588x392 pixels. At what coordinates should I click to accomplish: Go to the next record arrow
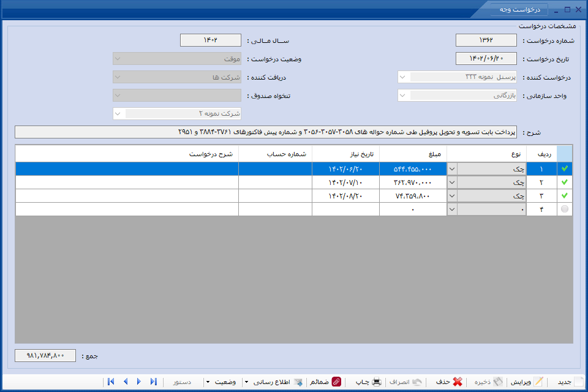point(139,382)
